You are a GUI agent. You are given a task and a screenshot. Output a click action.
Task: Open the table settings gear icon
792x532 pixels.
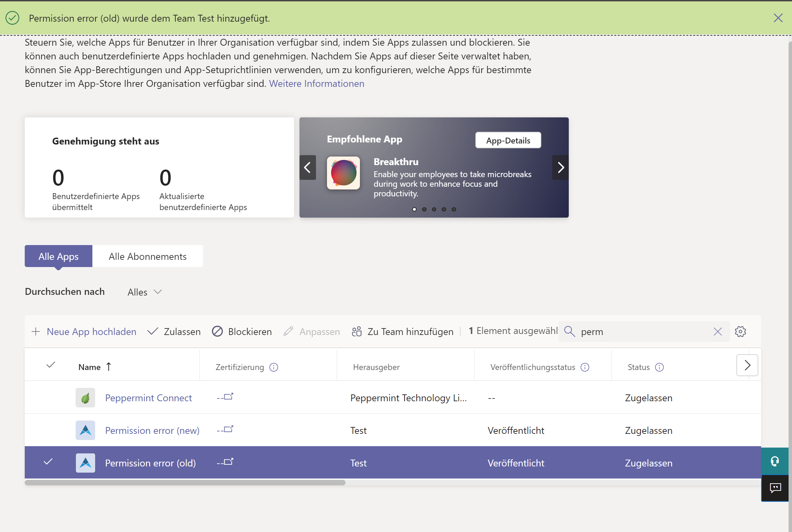(741, 331)
